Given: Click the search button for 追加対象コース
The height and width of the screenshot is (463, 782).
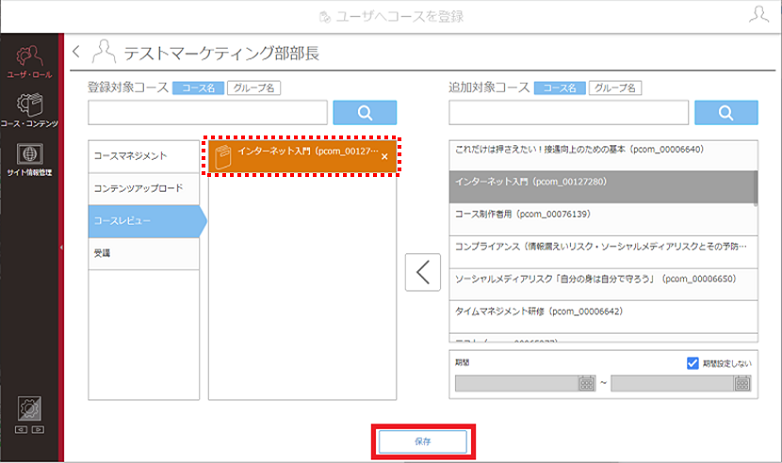Looking at the screenshot, I should tap(726, 113).
